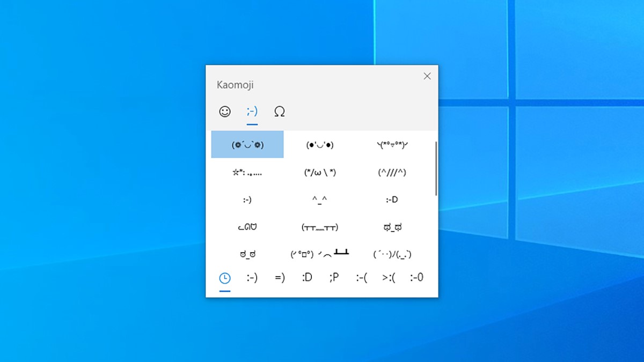Image resolution: width=644 pixels, height=362 pixels.
Task: Insert the ಥ_ಥ crying kaomoji
Action: (x=392, y=227)
